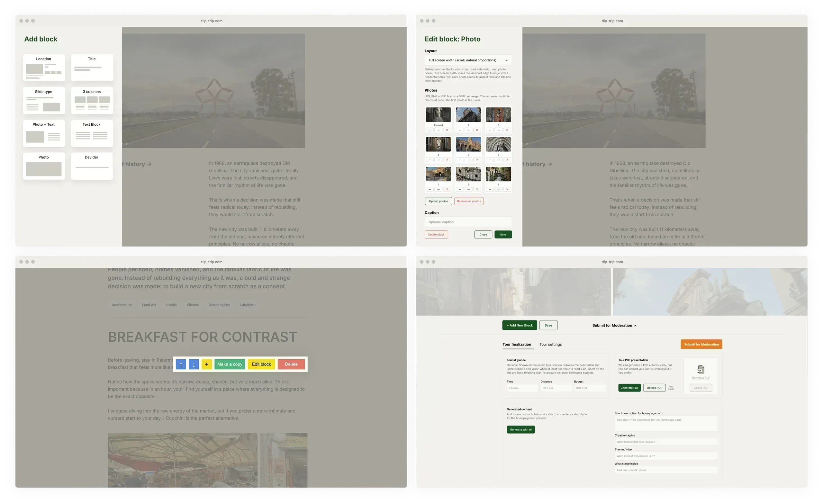The width and height of the screenshot is (823, 504).
Task: Click the Labyrinth tag
Action: click(248, 305)
